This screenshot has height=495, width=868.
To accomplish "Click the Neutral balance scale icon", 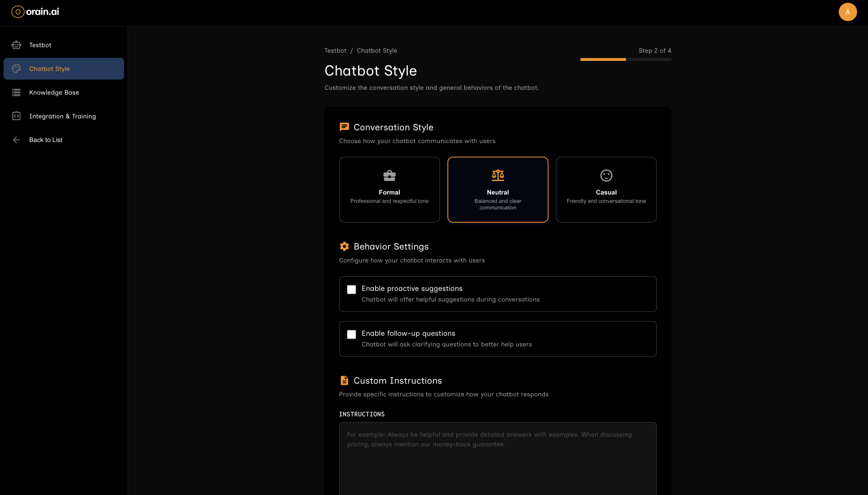I will tap(498, 176).
